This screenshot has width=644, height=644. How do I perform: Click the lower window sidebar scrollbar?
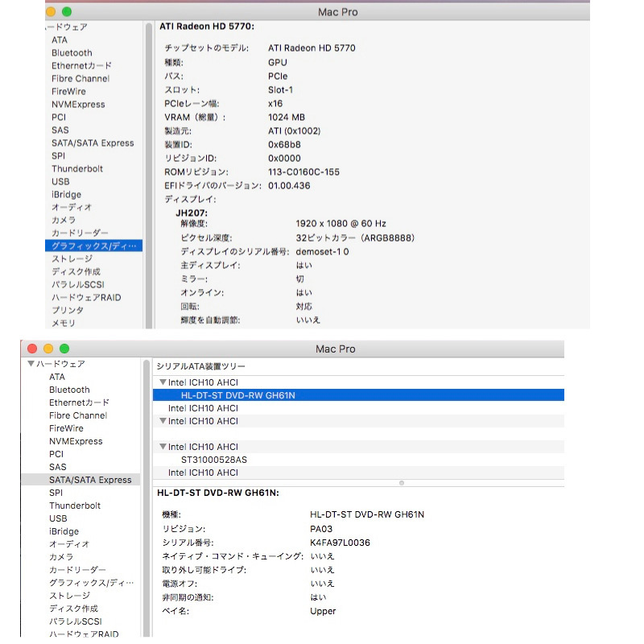pos(147,498)
